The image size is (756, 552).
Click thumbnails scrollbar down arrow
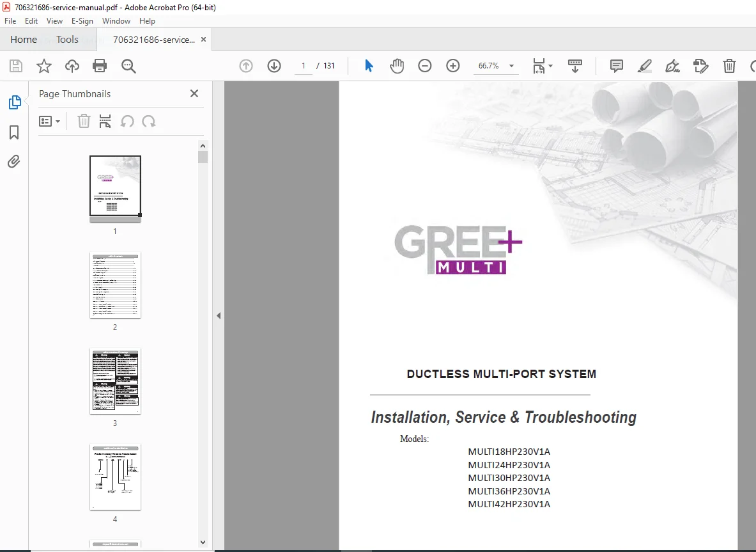pyautogui.click(x=203, y=542)
